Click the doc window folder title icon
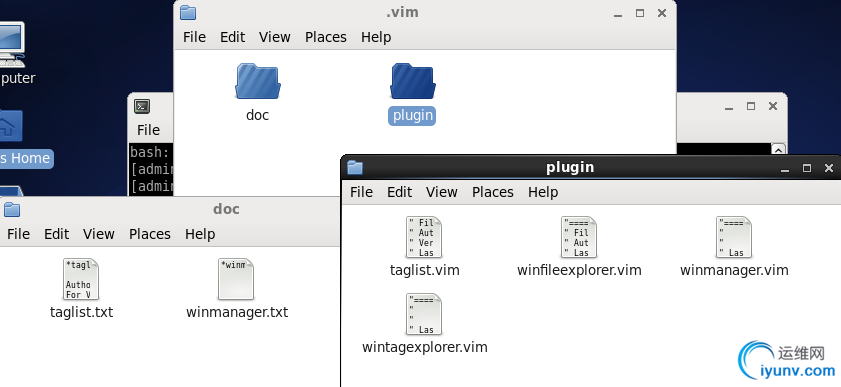841x387 pixels. point(11,209)
